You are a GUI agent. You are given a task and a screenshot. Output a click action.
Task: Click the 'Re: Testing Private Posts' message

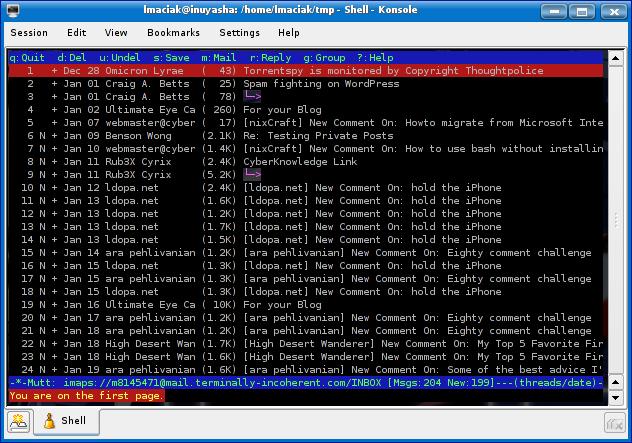(318, 136)
